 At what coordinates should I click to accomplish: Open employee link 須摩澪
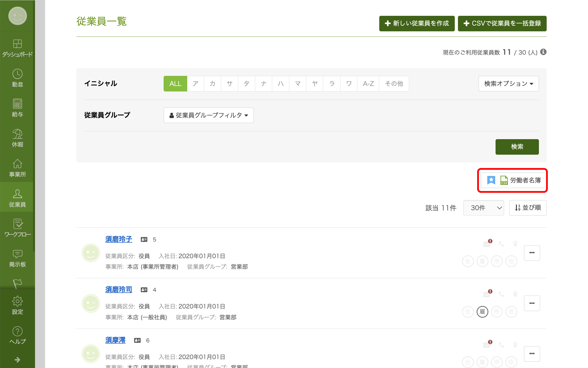[115, 340]
